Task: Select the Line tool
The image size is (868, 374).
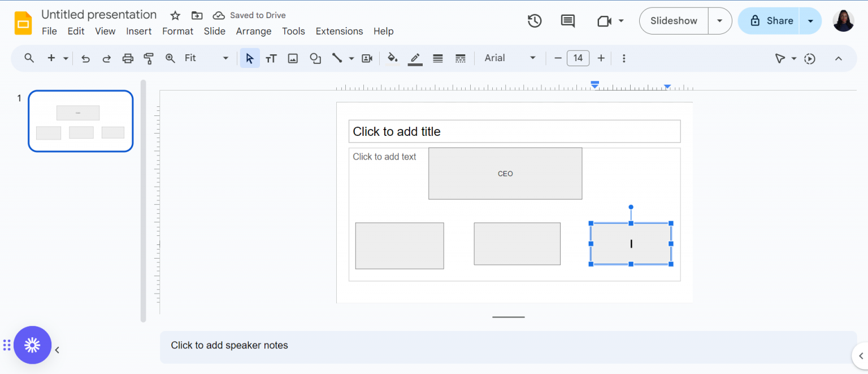Action: 338,58
